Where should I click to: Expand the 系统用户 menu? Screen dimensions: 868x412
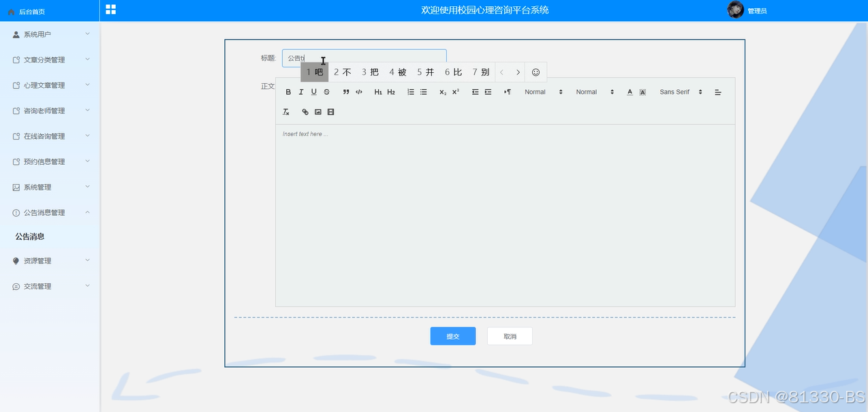[50, 34]
